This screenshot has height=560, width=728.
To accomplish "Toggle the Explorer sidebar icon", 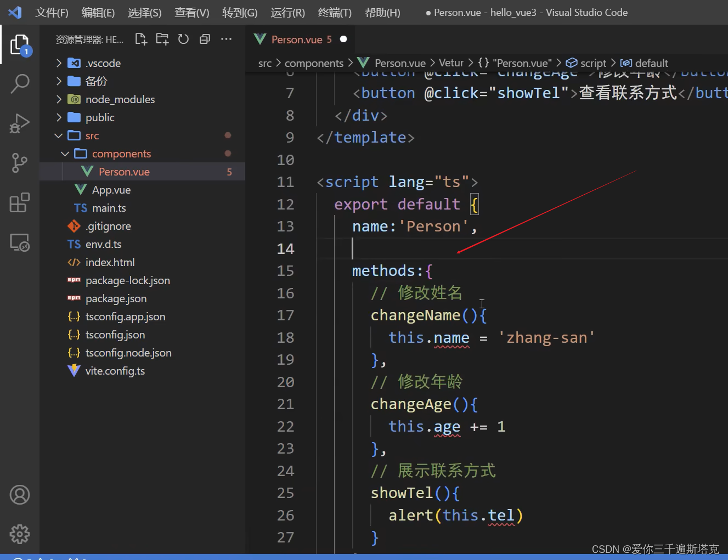I will click(x=20, y=44).
